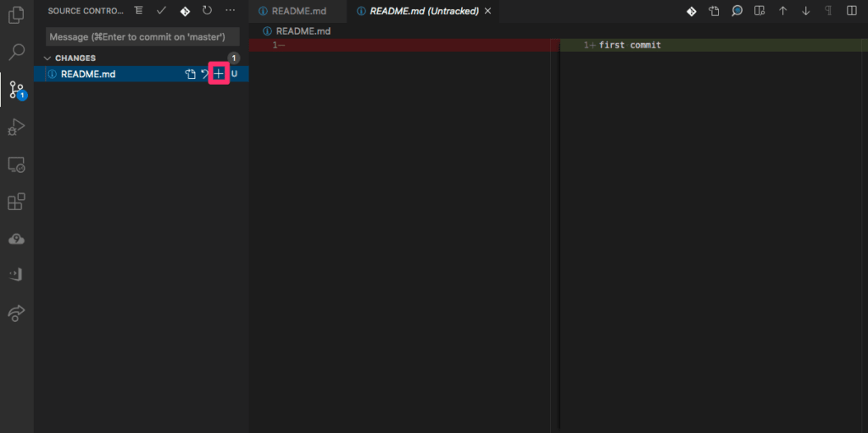Click the 'first commit' added line
The width and height of the screenshot is (868, 433).
tap(630, 46)
